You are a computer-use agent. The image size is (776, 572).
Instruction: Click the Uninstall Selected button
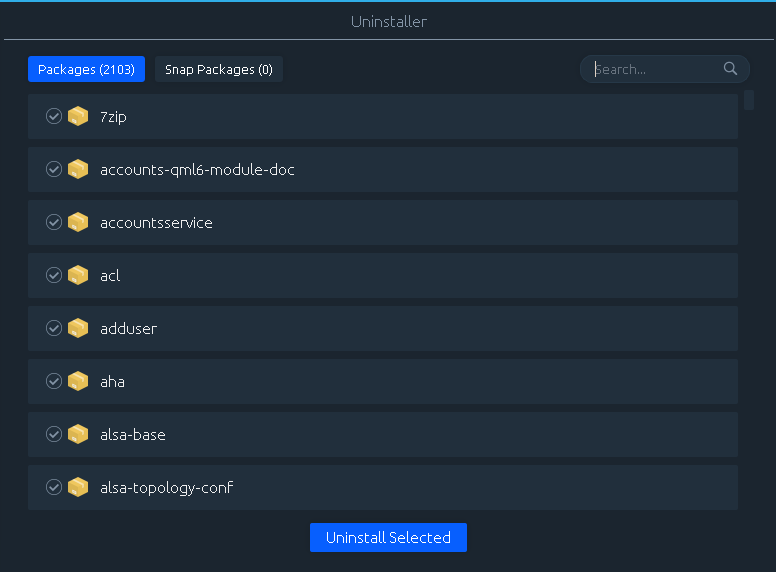coord(388,537)
